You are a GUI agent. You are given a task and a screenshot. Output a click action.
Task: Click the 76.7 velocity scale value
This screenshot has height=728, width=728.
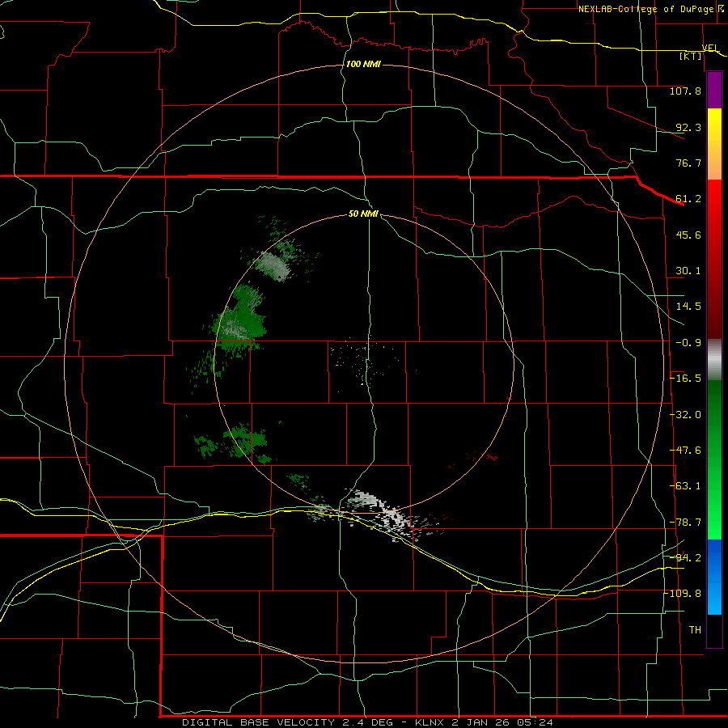tap(688, 163)
